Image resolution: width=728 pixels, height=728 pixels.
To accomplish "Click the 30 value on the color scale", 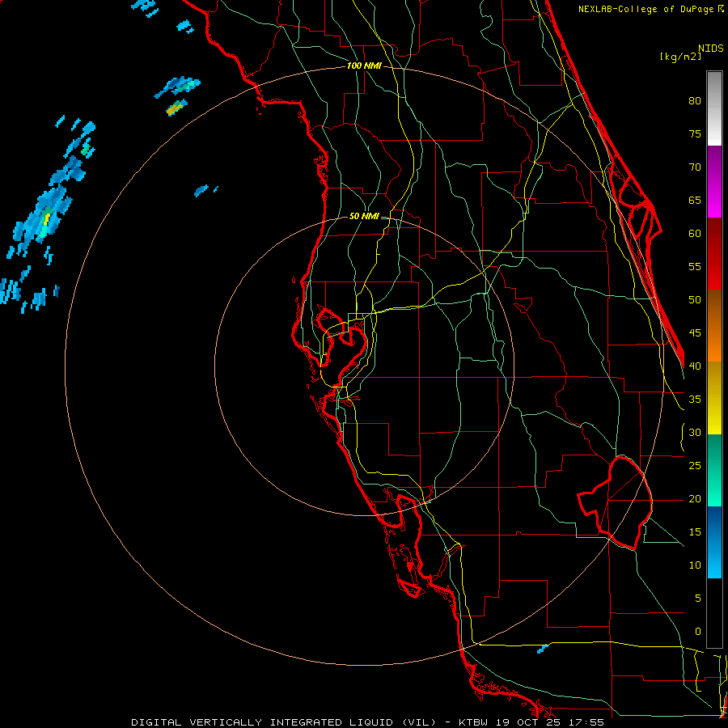I will coord(695,432).
